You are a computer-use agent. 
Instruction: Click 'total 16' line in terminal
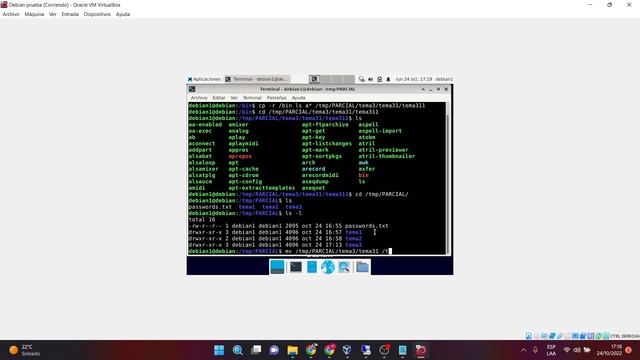coord(202,220)
